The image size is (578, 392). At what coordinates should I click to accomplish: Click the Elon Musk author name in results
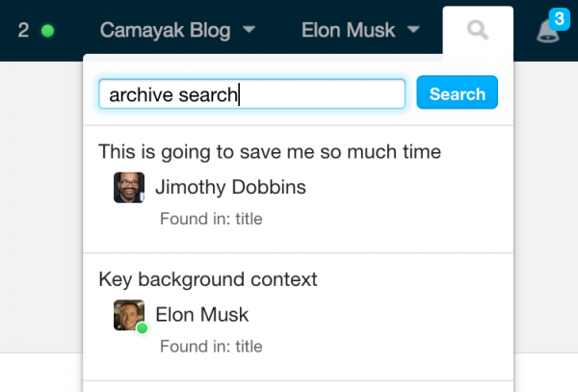[x=202, y=315]
